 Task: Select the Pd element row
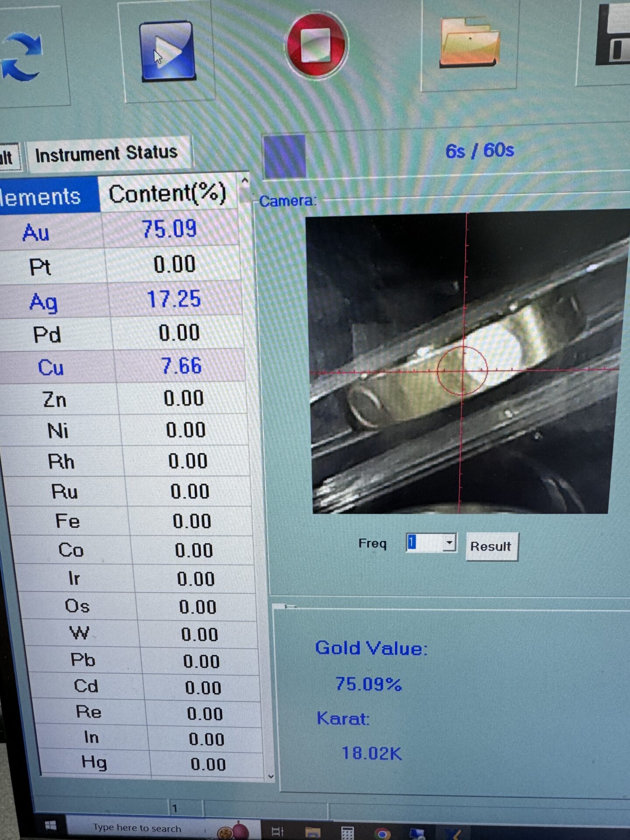click(122, 333)
